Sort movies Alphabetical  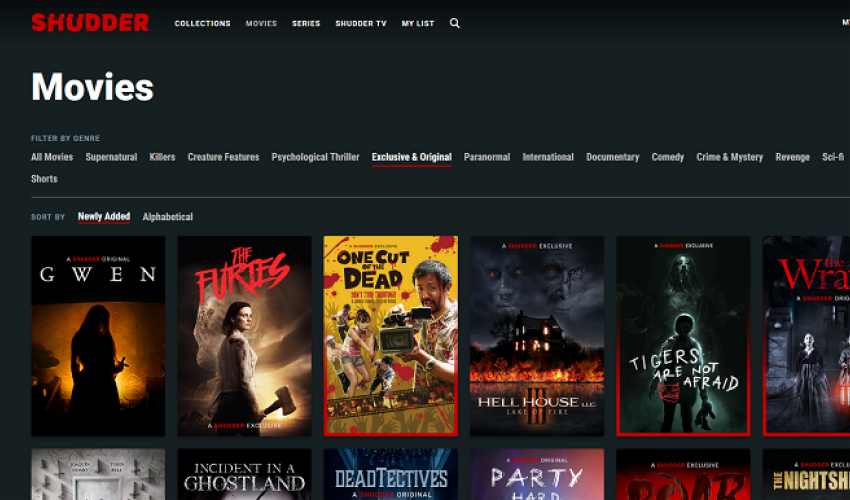(168, 217)
